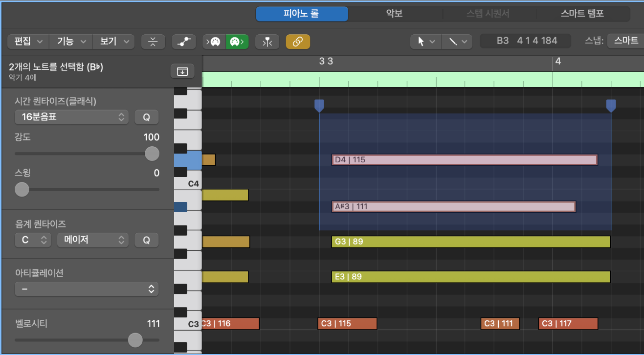The width and height of the screenshot is (644, 355).
Task: Click the 시간 퀀타이즈(클래식) label
Action: coord(56,101)
